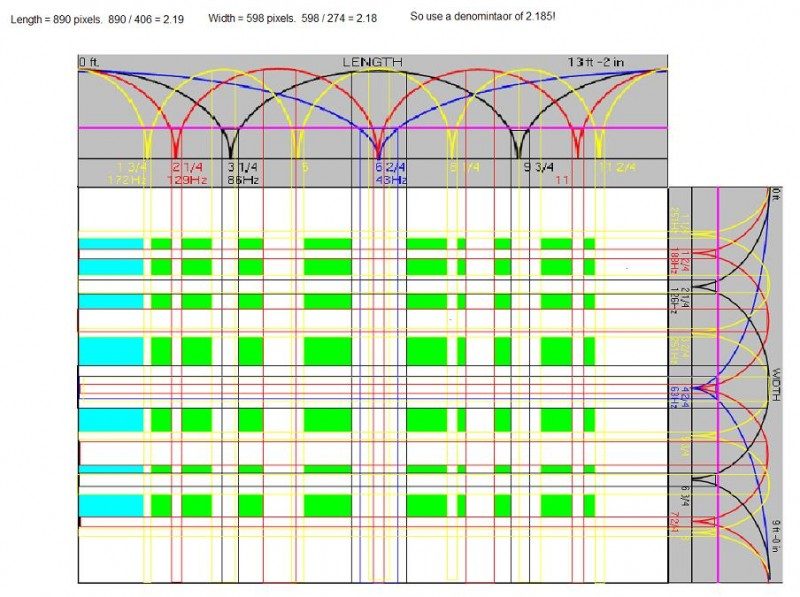Click the 'WIDTH' axis title
Screen dimensions: 800x597
777,384
